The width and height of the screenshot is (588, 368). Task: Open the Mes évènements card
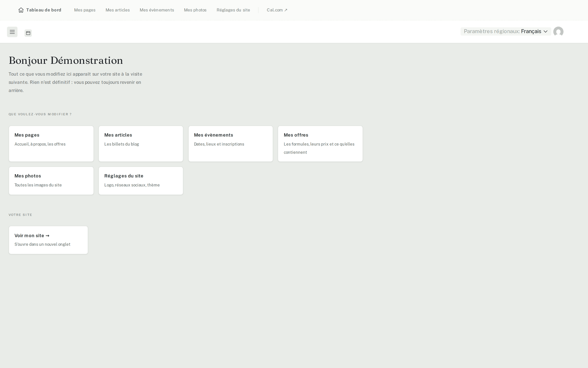pos(231,144)
